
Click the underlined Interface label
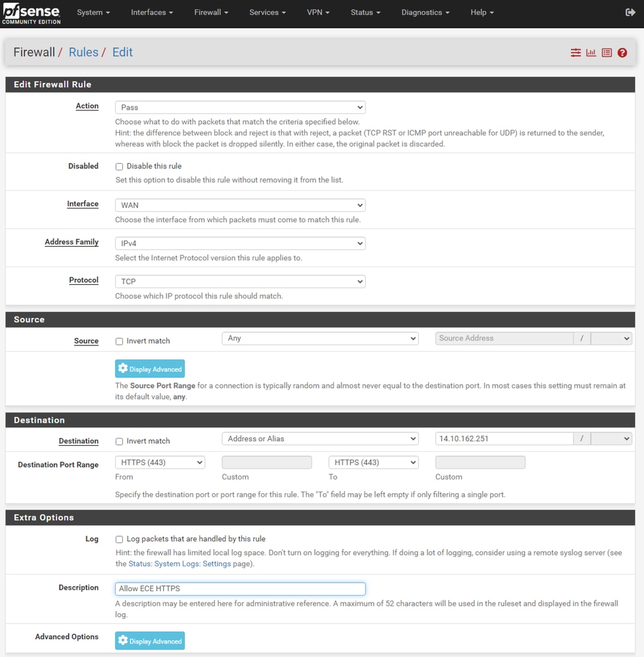coord(82,204)
